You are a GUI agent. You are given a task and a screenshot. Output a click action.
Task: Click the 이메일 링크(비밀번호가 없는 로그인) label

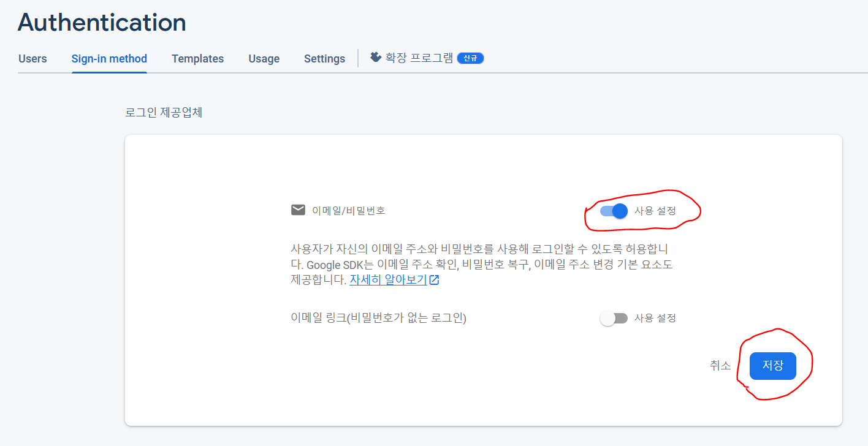tap(379, 318)
